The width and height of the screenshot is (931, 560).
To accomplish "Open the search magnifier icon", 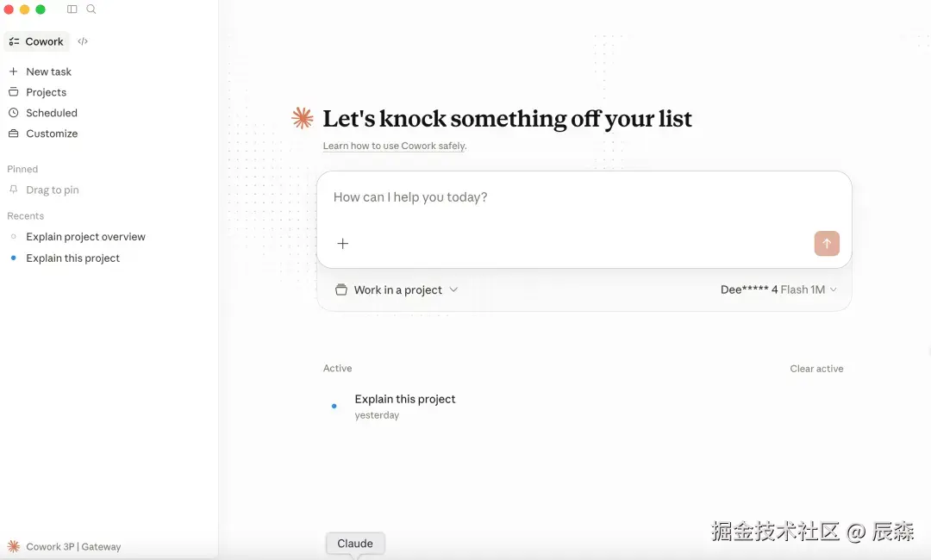I will [x=91, y=9].
